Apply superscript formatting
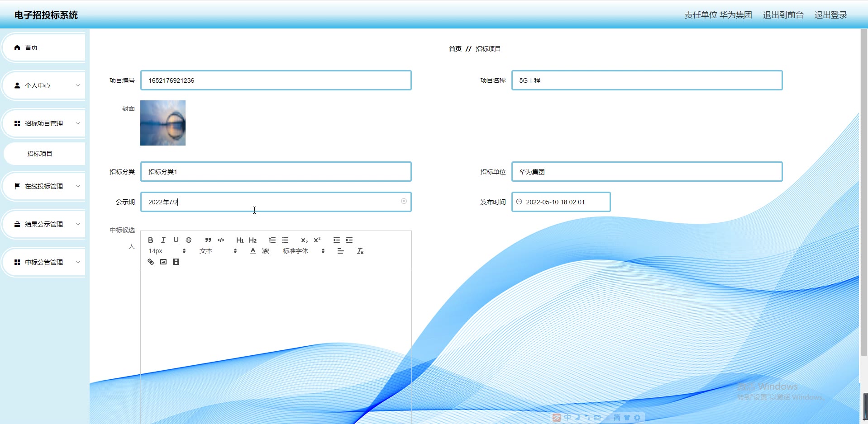The width and height of the screenshot is (868, 424). click(x=317, y=240)
